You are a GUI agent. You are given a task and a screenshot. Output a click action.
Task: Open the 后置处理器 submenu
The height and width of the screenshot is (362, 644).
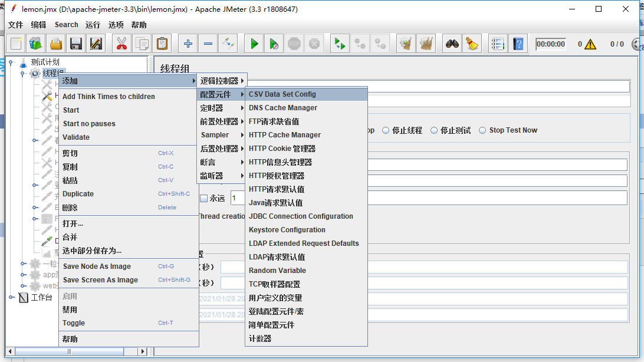(x=222, y=149)
